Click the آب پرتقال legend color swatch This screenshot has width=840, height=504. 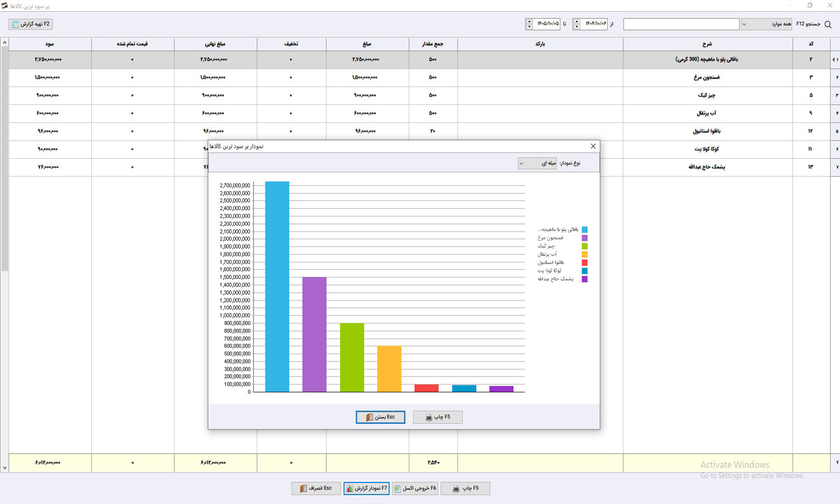585,254
